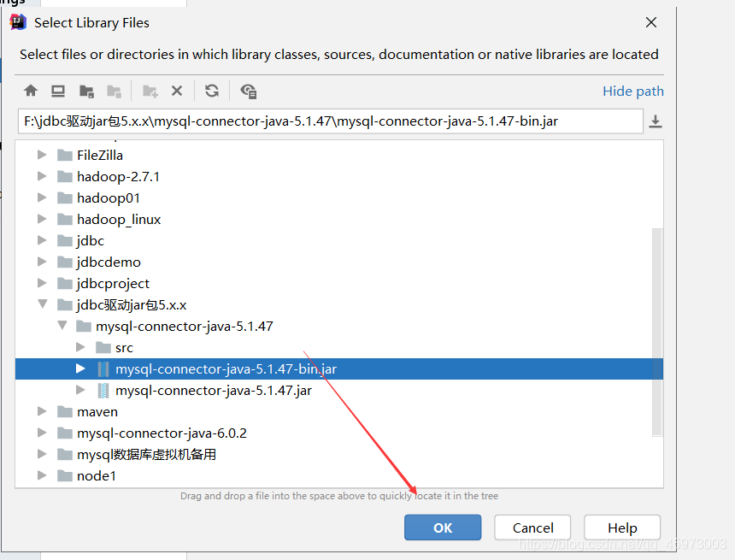The image size is (735, 560).
Task: Expand the src folder
Action: (80, 346)
